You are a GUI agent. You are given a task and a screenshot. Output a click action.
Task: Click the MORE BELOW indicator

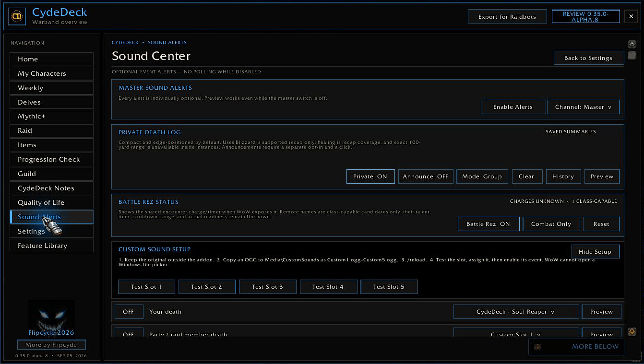(x=576, y=347)
